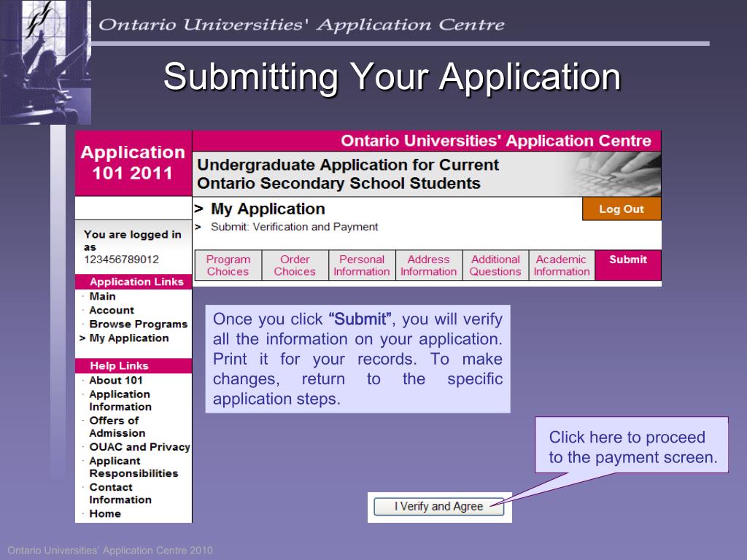The width and height of the screenshot is (747, 560).
Task: Open the Program Choices tab
Action: pyautogui.click(x=228, y=265)
